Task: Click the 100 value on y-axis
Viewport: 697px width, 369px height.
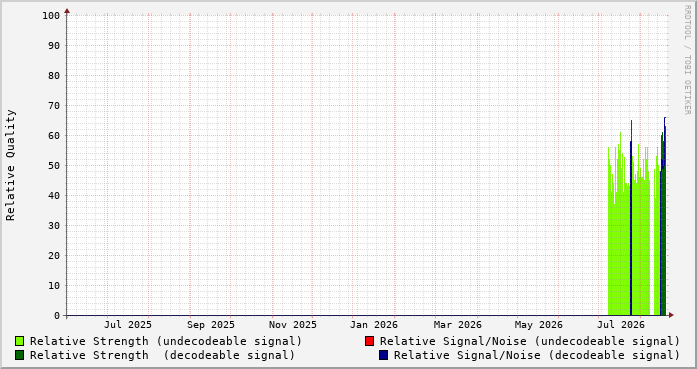Action: pos(51,16)
